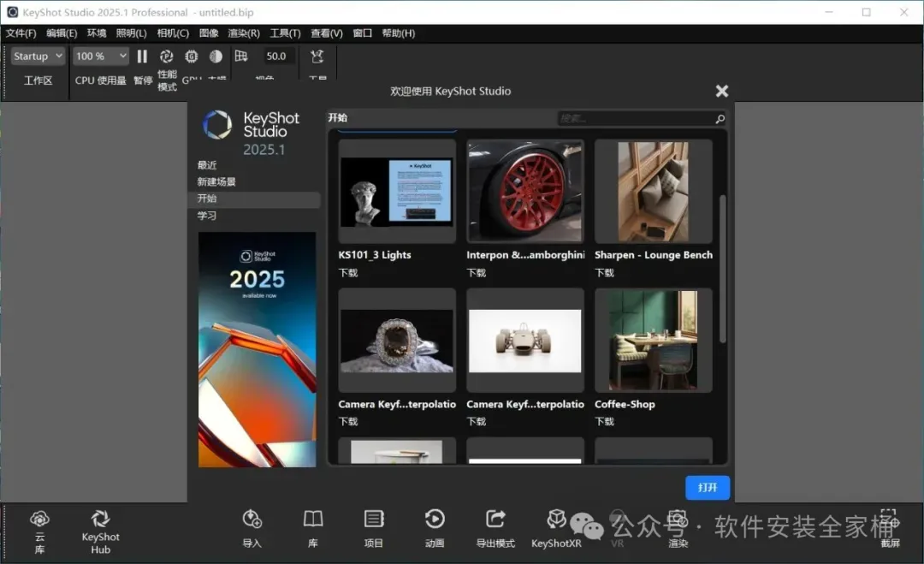Select the Sharpen - Lounge Bench thumbnail

pyautogui.click(x=653, y=192)
